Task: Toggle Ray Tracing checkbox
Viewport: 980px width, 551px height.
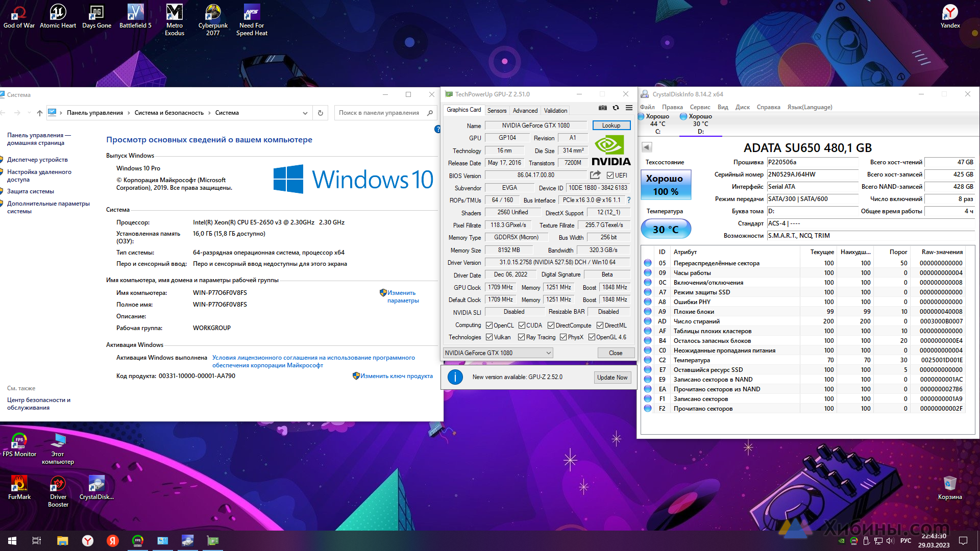Action: [x=521, y=337]
